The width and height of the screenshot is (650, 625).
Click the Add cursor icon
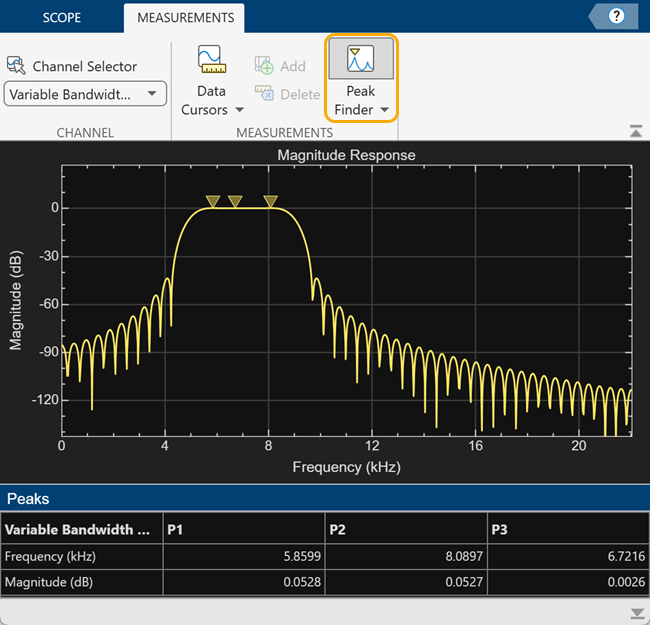(x=264, y=65)
